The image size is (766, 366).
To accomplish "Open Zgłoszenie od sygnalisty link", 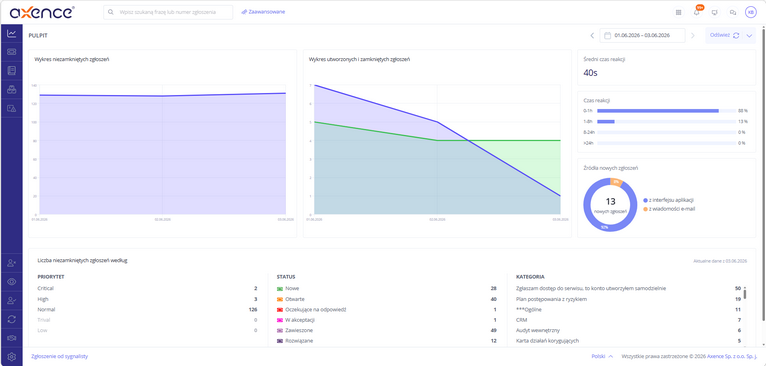I will [60, 357].
